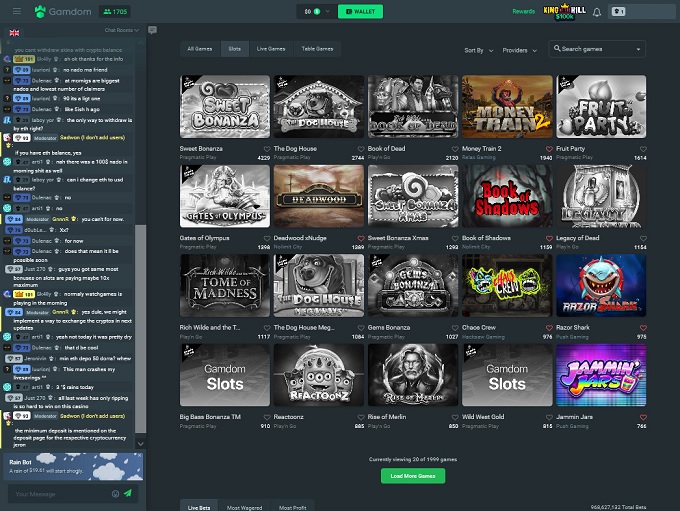Click Load More Games button

click(x=413, y=476)
